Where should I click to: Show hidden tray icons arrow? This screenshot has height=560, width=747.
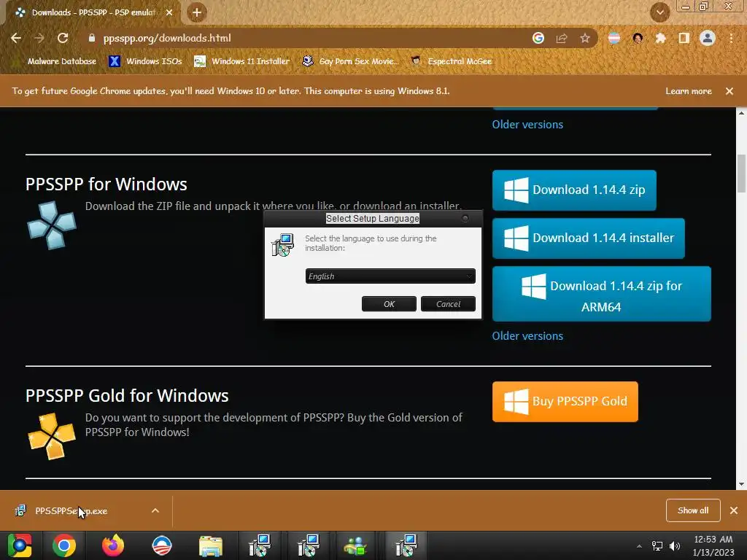tap(639, 546)
